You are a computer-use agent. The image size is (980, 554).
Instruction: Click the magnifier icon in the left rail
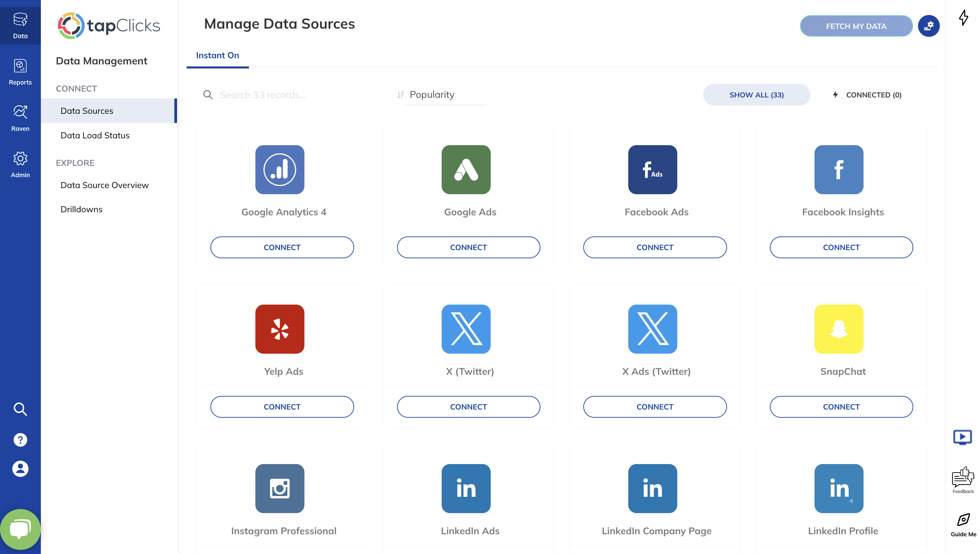(x=20, y=409)
